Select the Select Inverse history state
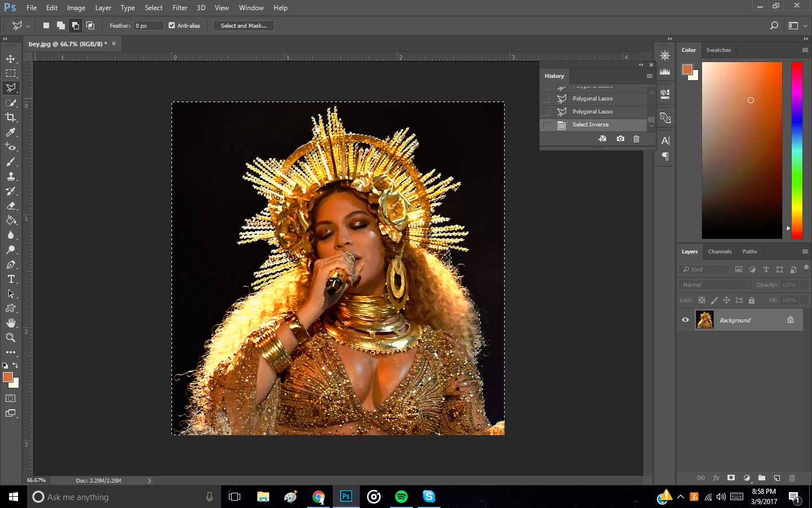This screenshot has height=508, width=812. (593, 125)
